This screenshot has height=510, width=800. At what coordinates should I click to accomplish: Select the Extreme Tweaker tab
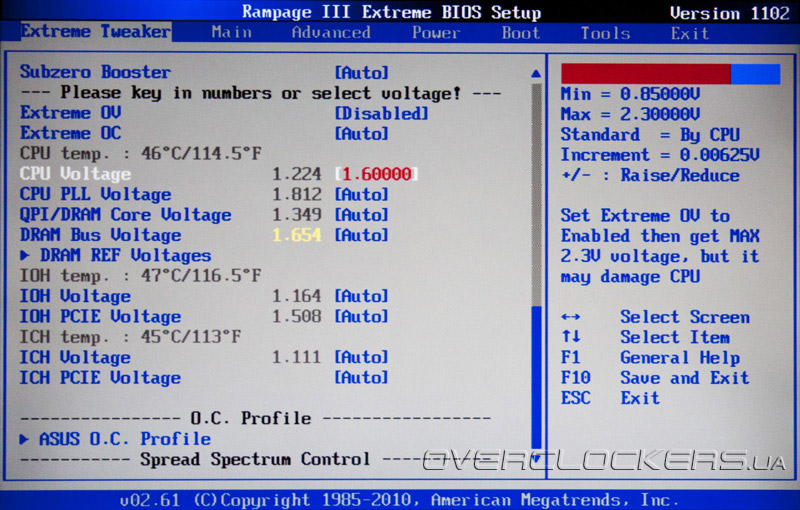(96, 31)
